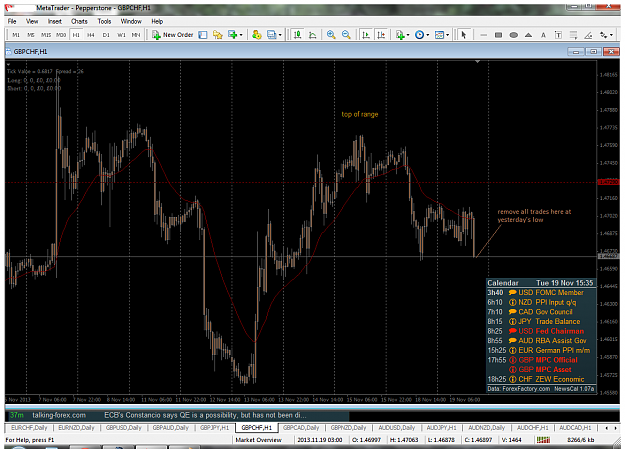
Task: Expand the arrows objects dropdown
Action: pyautogui.click(x=611, y=35)
